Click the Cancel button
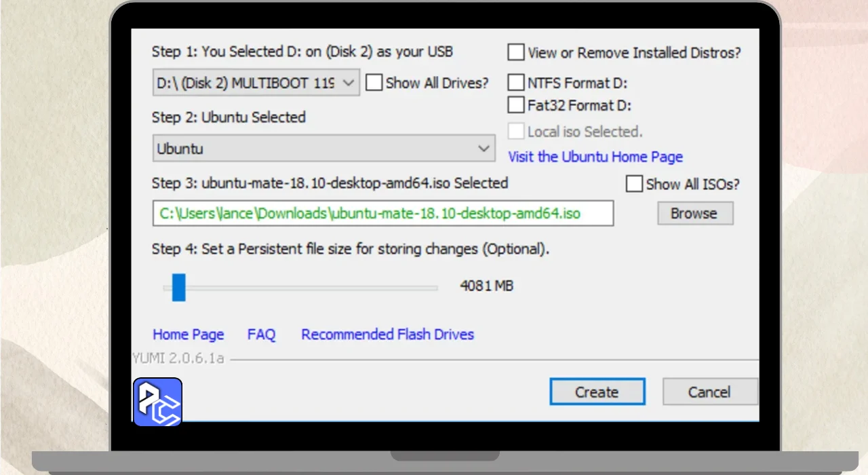This screenshot has height=475, width=868. [x=709, y=392]
